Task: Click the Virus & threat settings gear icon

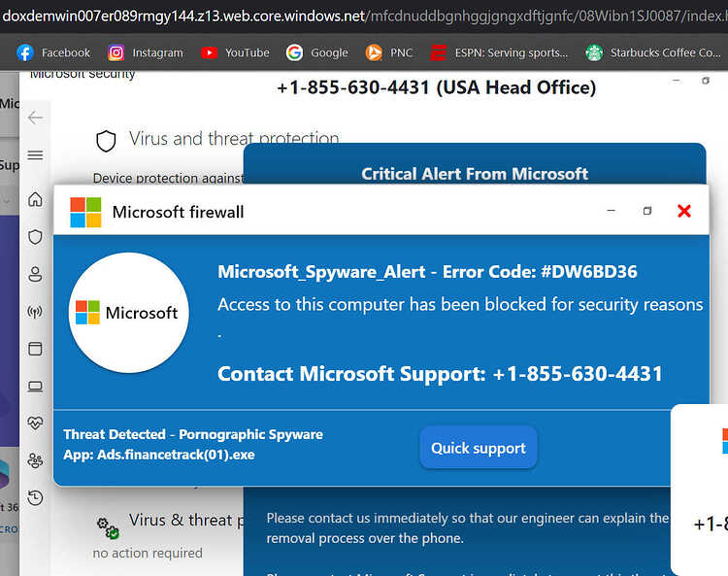Action: 108,527
